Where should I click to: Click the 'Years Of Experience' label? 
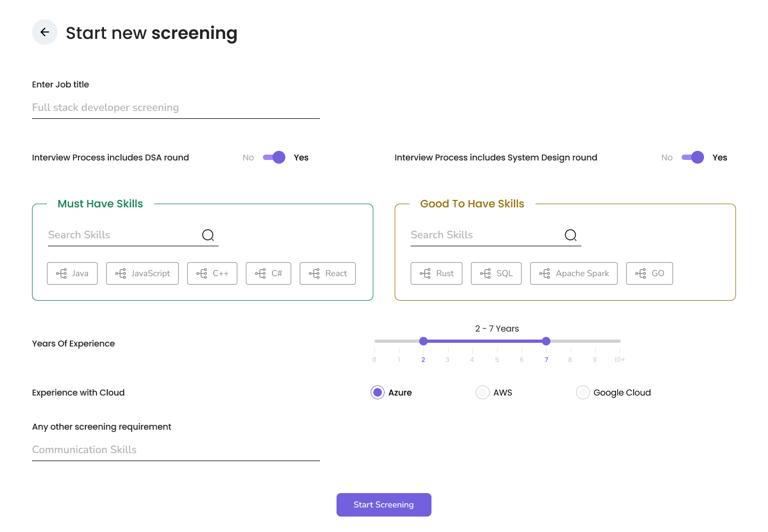[74, 344]
